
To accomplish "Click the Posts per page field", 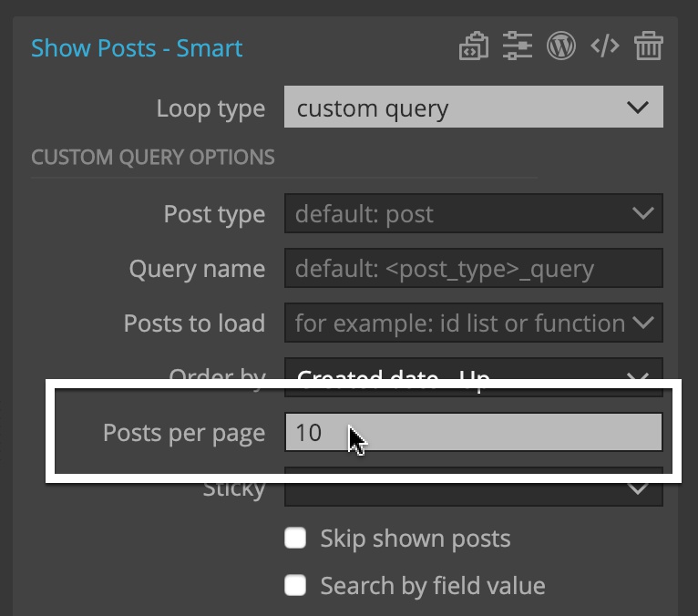I will [x=474, y=432].
